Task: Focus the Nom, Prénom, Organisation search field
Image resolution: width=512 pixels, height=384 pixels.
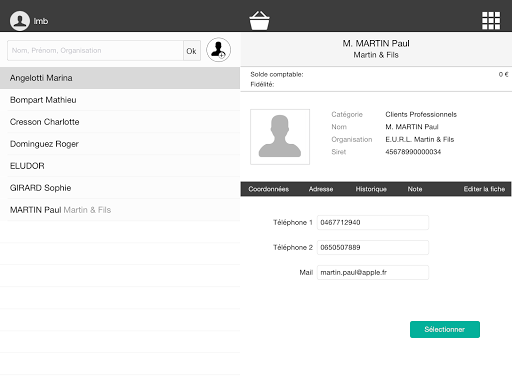Action: click(95, 51)
